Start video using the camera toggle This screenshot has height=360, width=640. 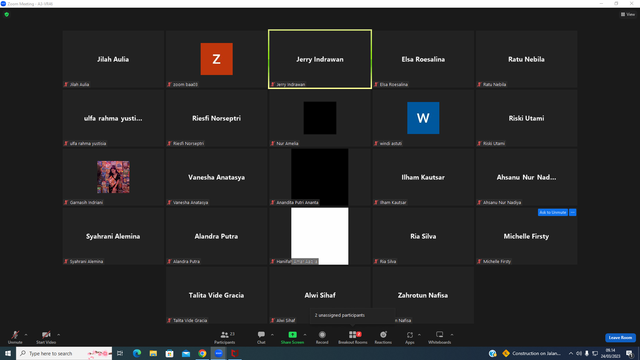(x=46, y=337)
